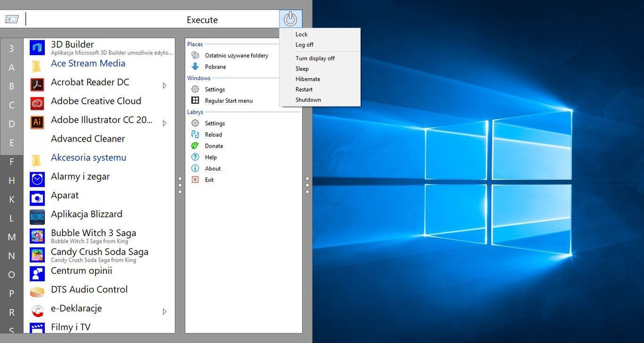Click the Regular Start menu Windows icon

pyautogui.click(x=195, y=100)
